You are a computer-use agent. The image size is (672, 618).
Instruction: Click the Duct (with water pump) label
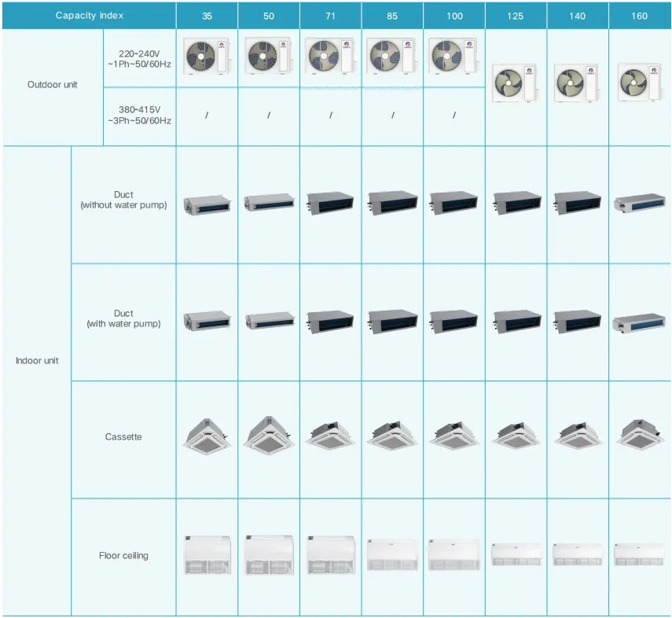coord(123,318)
